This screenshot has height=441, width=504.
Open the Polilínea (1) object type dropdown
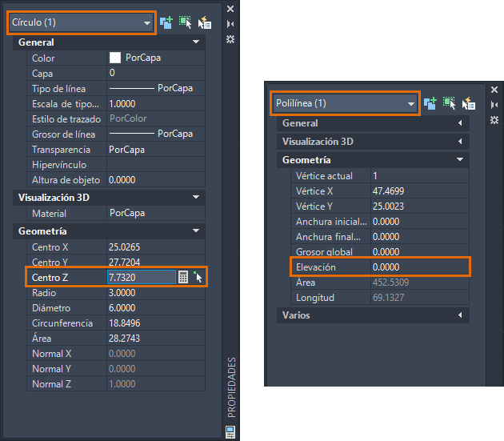click(346, 103)
